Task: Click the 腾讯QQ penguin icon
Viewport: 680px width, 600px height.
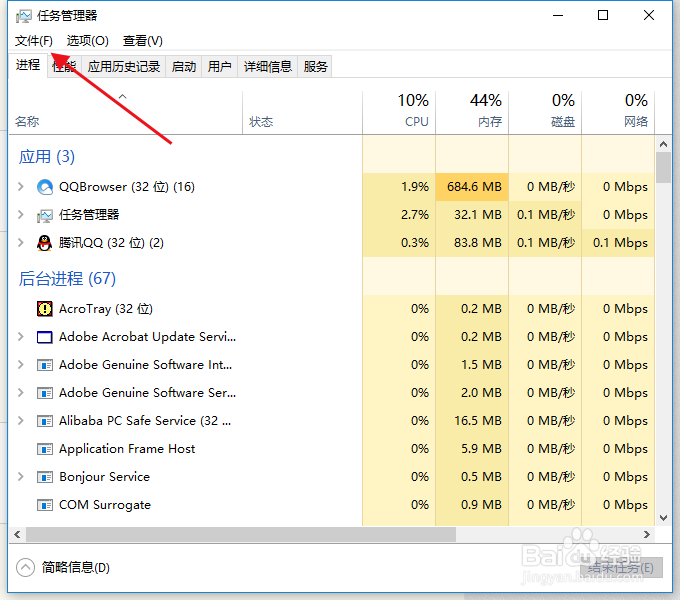Action: [x=44, y=243]
